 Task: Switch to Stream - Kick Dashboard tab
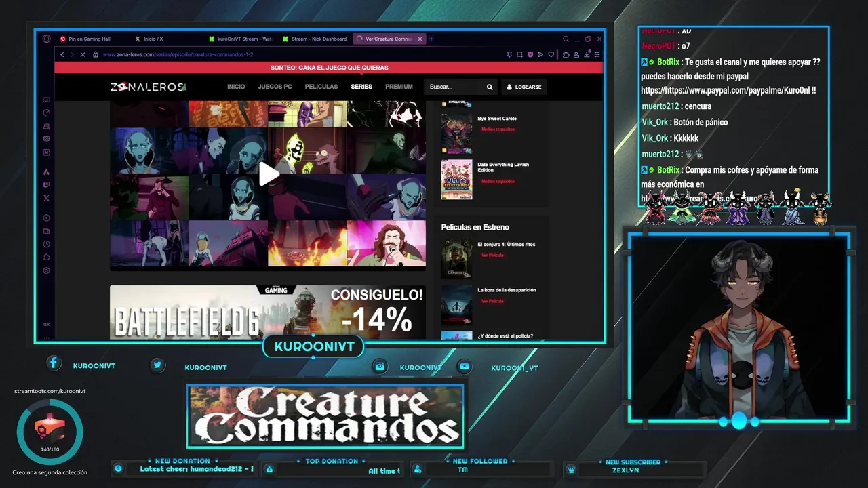[x=315, y=39]
